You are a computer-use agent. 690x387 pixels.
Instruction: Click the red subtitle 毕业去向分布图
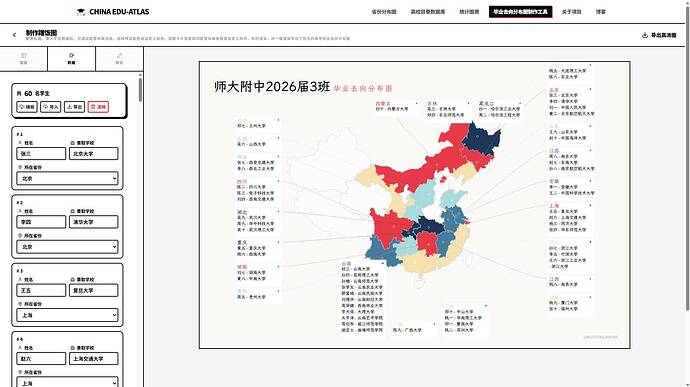(363, 88)
